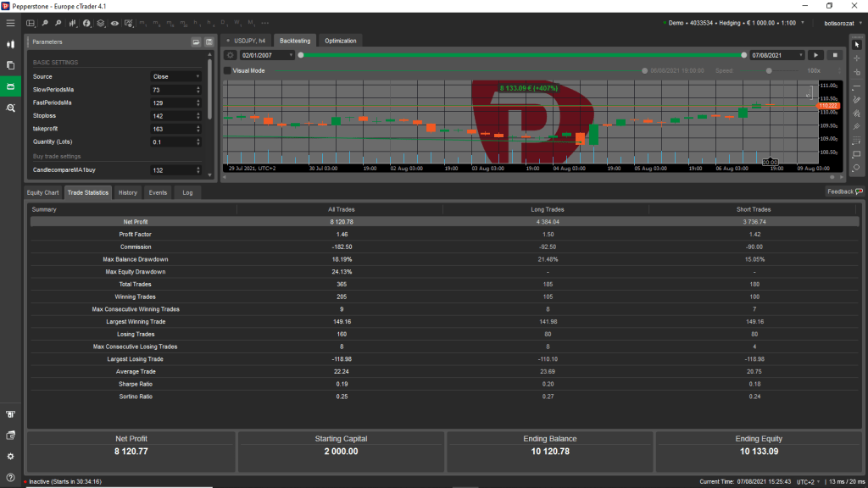Open the Copy section in left sidebar
868x488 pixels.
tap(10, 65)
